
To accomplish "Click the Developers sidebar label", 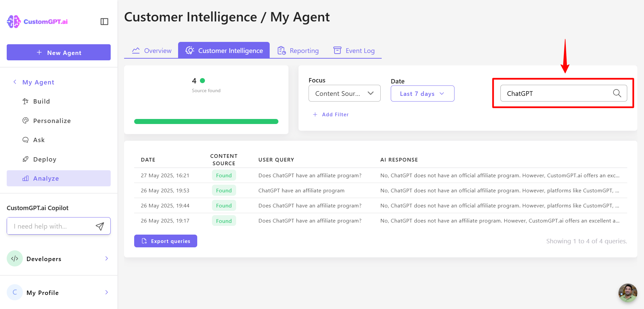I will tap(44, 259).
